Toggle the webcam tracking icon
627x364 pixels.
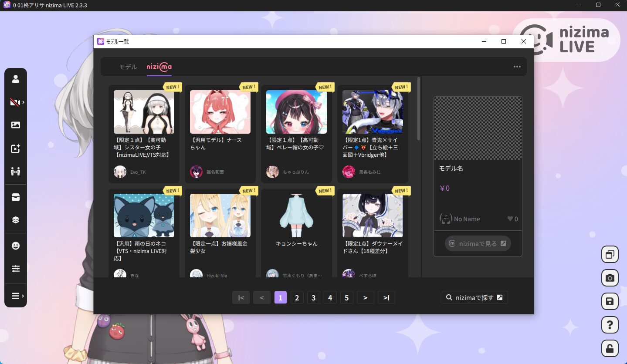pyautogui.click(x=14, y=102)
